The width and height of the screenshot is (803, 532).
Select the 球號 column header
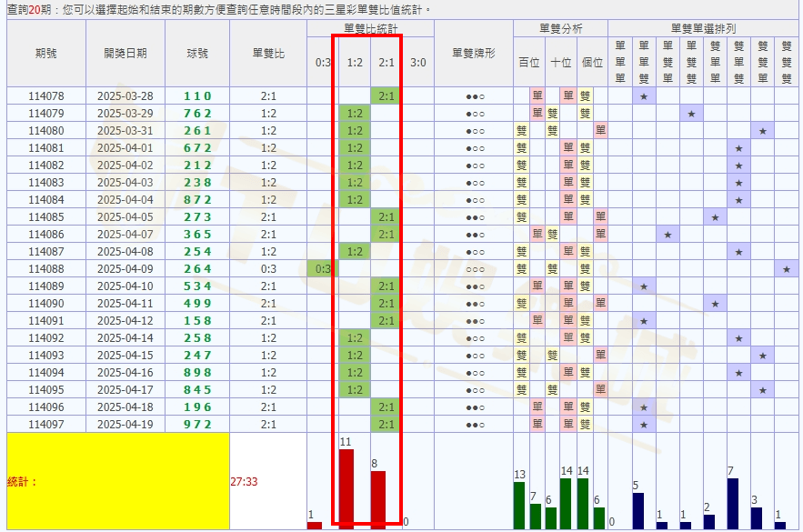tap(196, 54)
